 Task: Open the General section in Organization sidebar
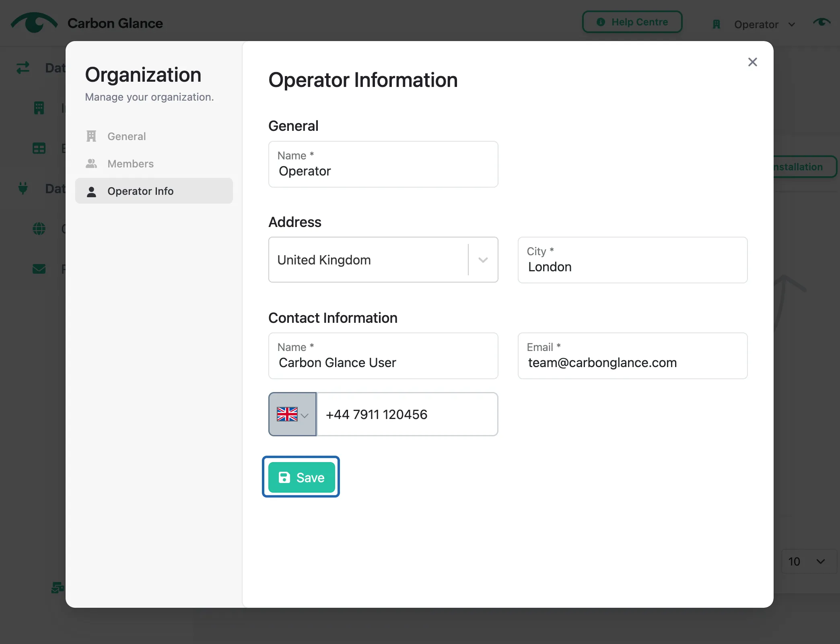(x=154, y=136)
